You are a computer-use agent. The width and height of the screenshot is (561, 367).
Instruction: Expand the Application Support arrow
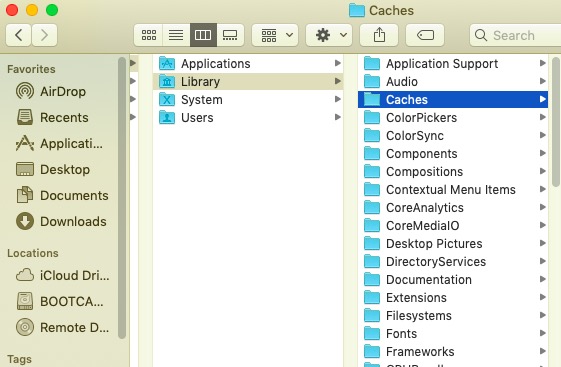tap(542, 63)
